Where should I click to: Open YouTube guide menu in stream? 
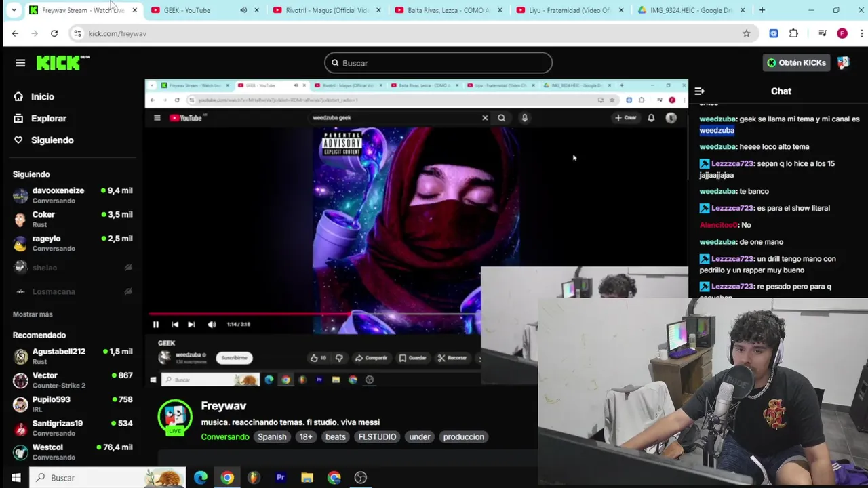tap(157, 118)
